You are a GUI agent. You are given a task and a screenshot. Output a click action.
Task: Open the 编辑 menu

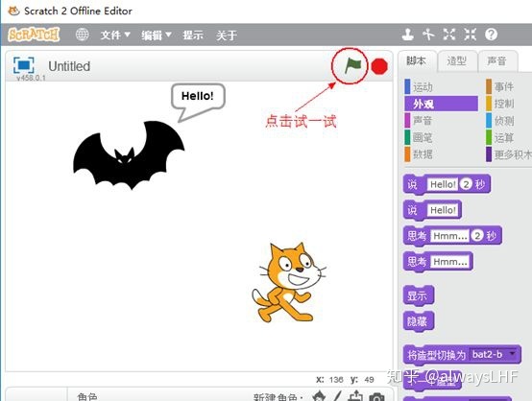(x=157, y=35)
